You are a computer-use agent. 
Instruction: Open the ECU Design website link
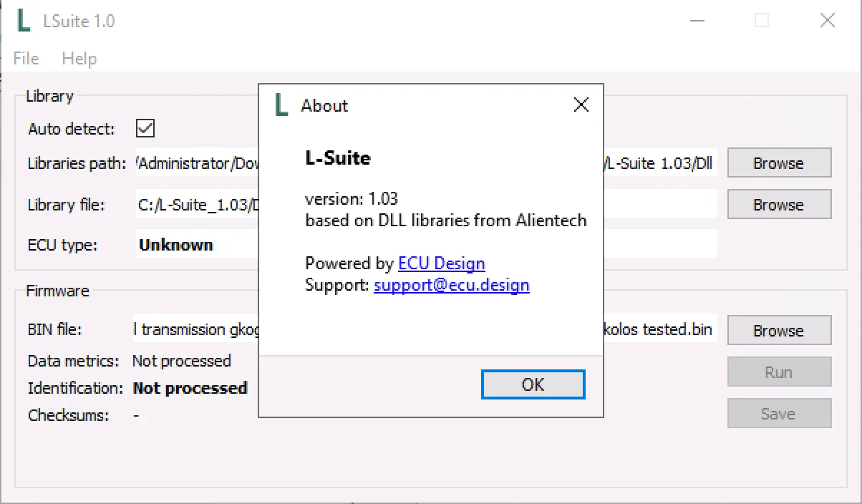pos(441,263)
